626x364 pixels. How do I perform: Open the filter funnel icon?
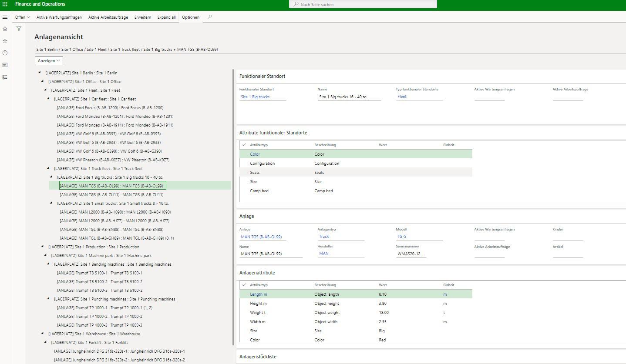(19, 28)
